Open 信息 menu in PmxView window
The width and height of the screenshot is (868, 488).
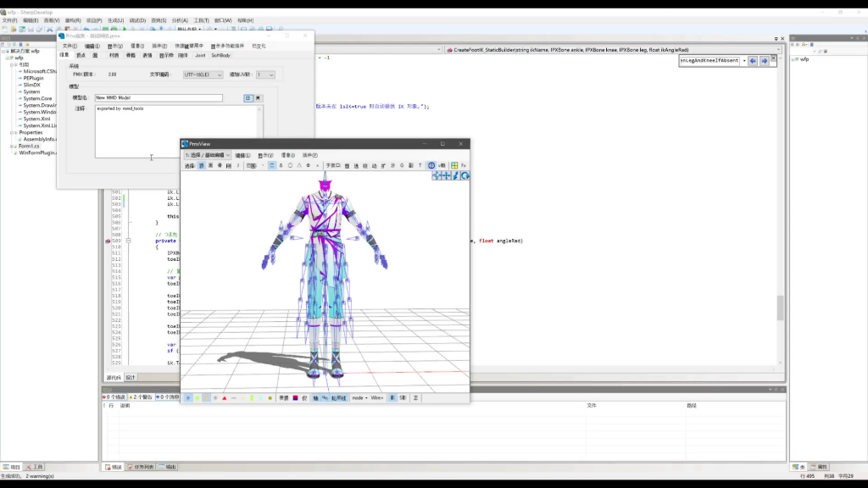click(x=288, y=156)
